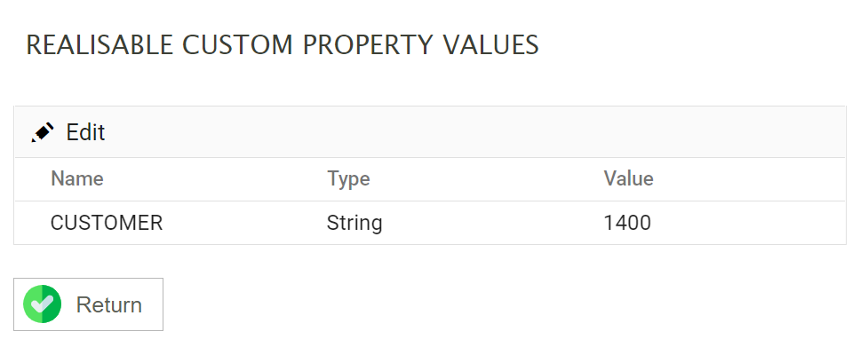Click the Realisable Custom Property Values heading
868x363 pixels.
point(283,44)
